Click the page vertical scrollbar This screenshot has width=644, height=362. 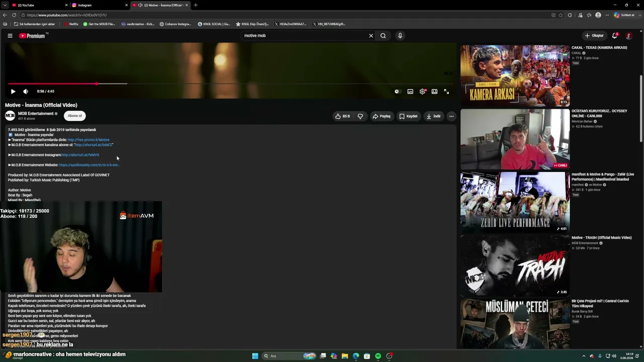641,108
